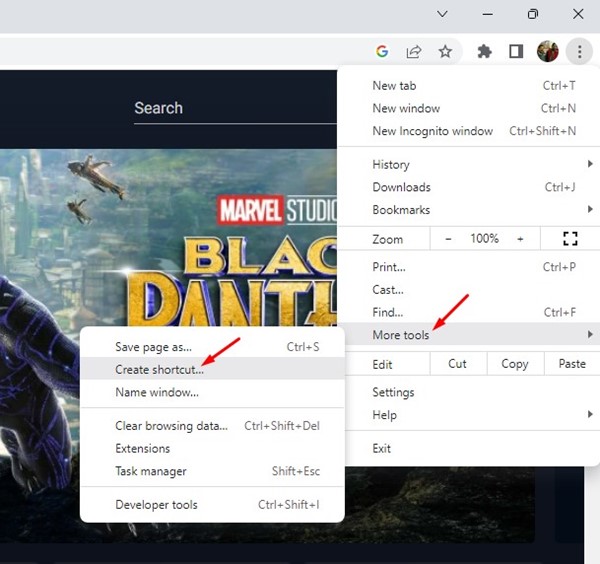The width and height of the screenshot is (600, 564).
Task: Open the Extensions puzzle icon
Action: (x=485, y=52)
